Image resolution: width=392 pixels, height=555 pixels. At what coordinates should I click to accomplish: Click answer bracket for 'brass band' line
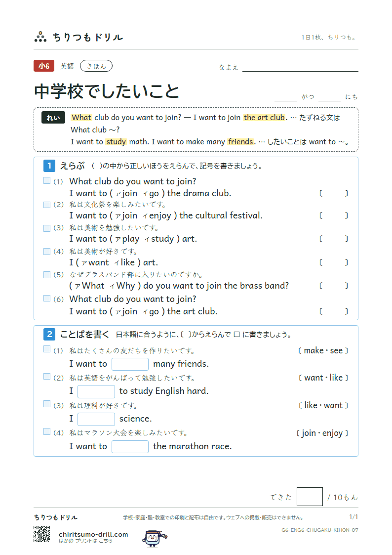click(x=334, y=286)
